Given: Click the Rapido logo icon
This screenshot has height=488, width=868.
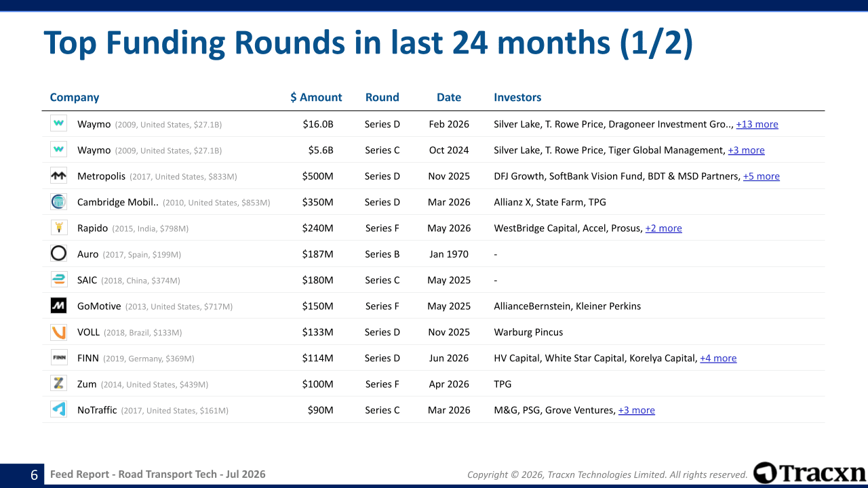Looking at the screenshot, I should [58, 228].
